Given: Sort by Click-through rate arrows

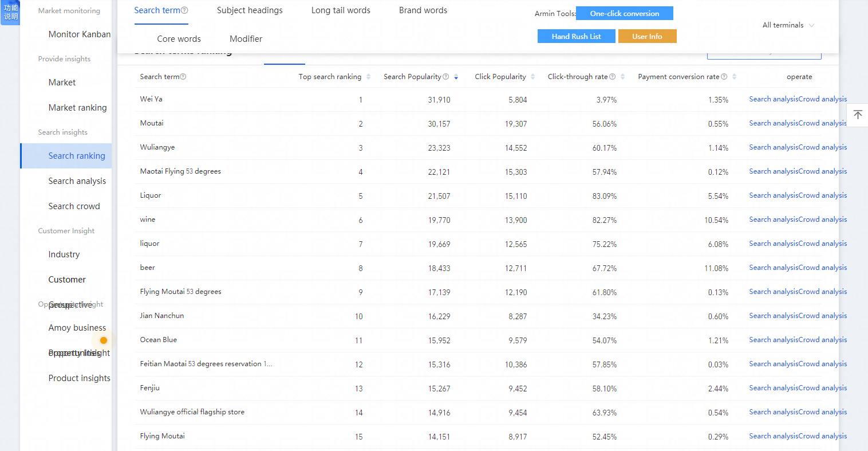Looking at the screenshot, I should point(623,77).
